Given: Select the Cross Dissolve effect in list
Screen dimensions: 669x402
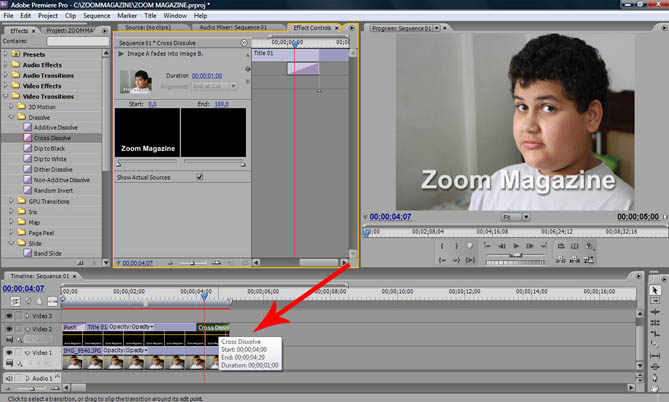Looking at the screenshot, I should (x=56, y=137).
